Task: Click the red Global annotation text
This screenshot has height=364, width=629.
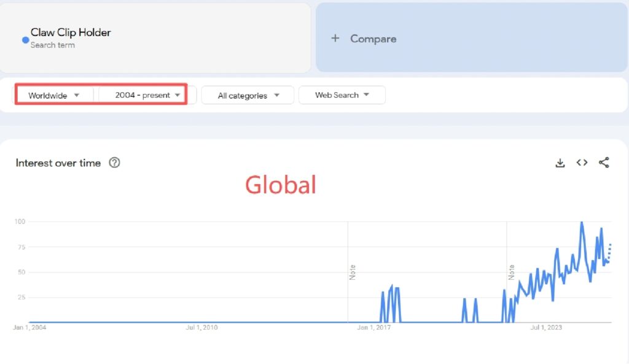Action: pos(281,185)
